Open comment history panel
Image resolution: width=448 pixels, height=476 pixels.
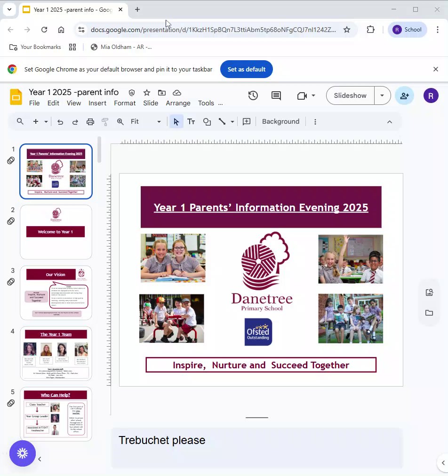276,95
